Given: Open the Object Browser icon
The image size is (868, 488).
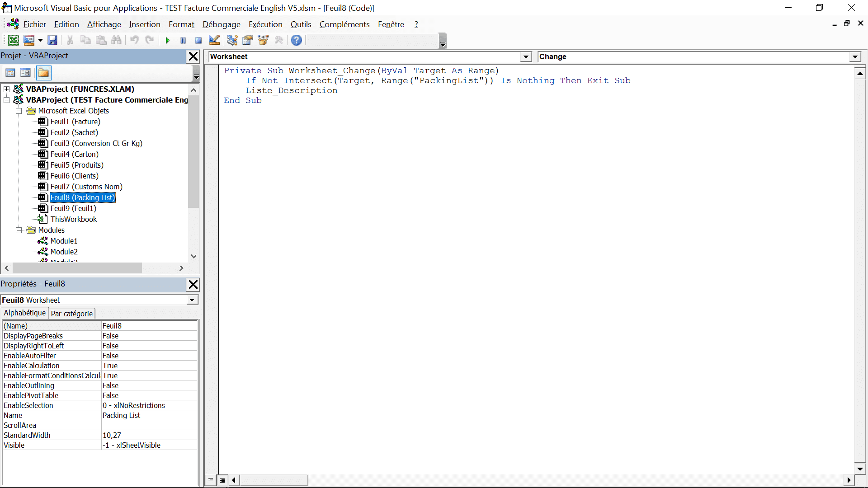Looking at the screenshot, I should click(x=263, y=40).
